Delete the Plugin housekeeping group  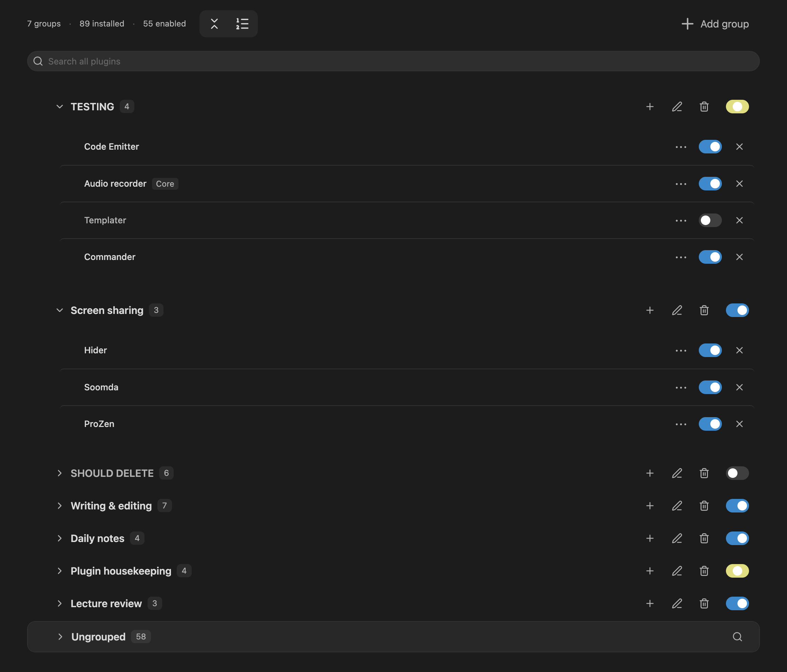coord(704,571)
